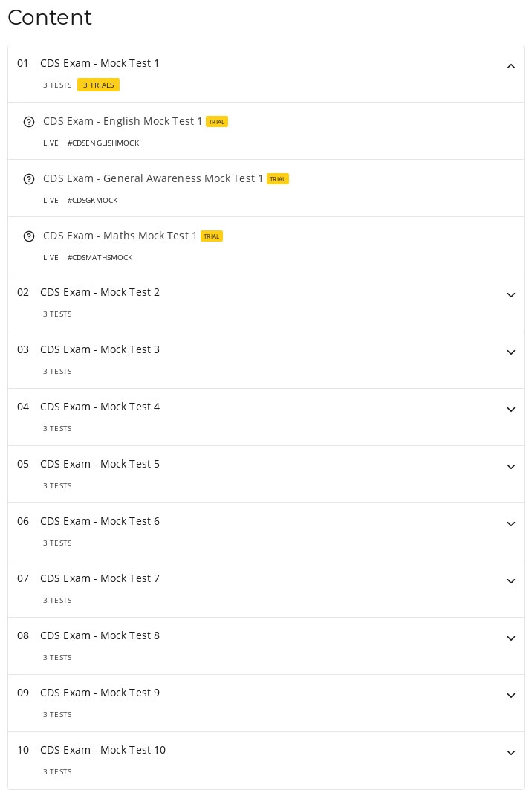The image size is (532, 799).
Task: Select CDS Exam - Mock Test 8 section title
Action: pos(100,636)
